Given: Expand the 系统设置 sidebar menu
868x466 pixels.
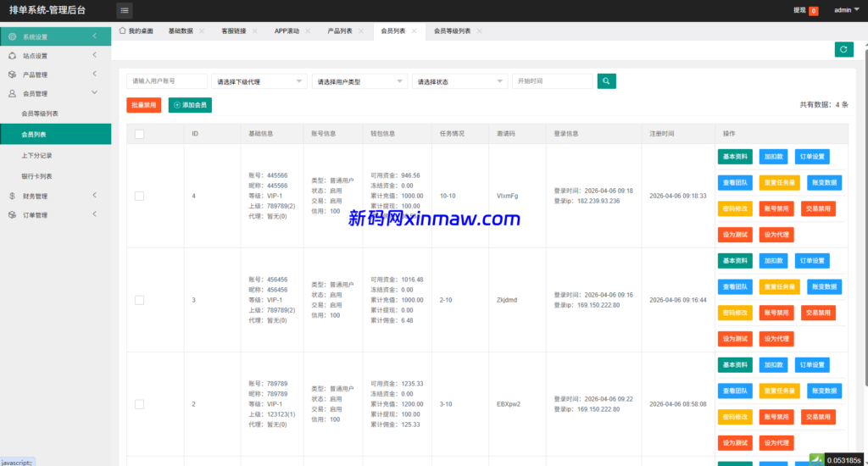Looking at the screenshot, I should (55, 36).
